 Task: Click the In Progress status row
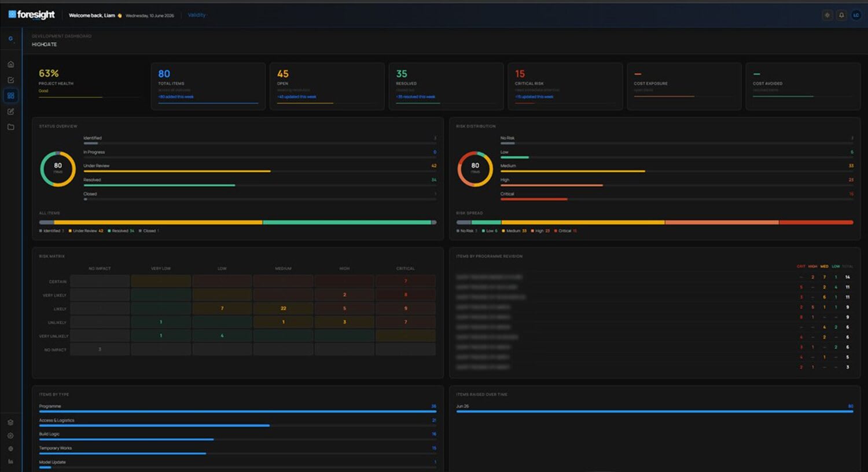[260, 154]
